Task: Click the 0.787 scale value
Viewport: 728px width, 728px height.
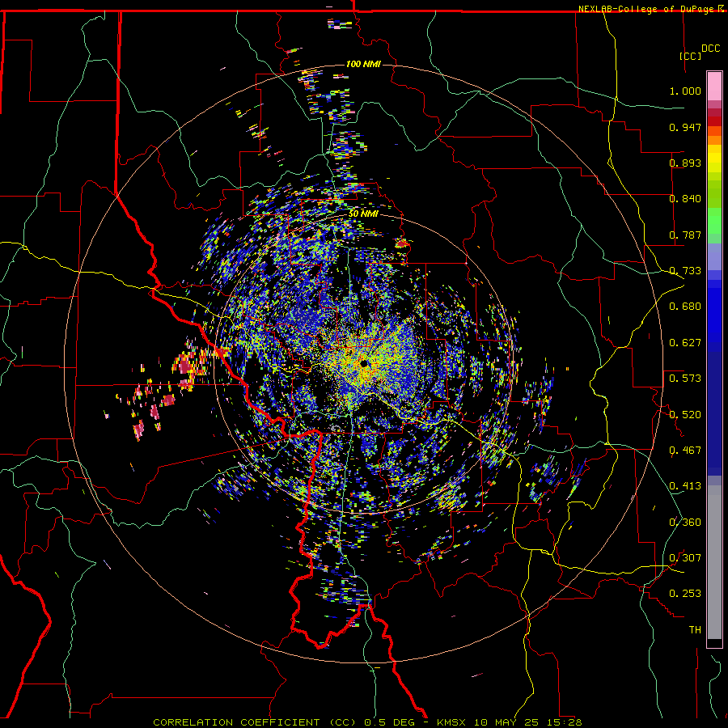Action: click(x=685, y=235)
